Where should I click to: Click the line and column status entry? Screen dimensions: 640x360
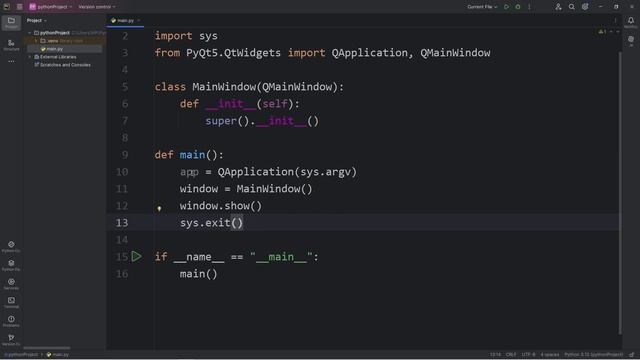tap(495, 355)
